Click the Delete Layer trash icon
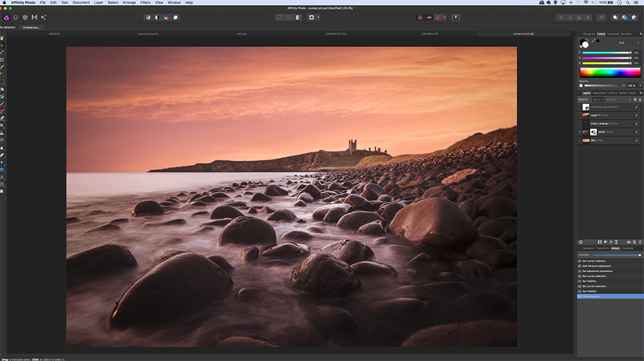 640,242
